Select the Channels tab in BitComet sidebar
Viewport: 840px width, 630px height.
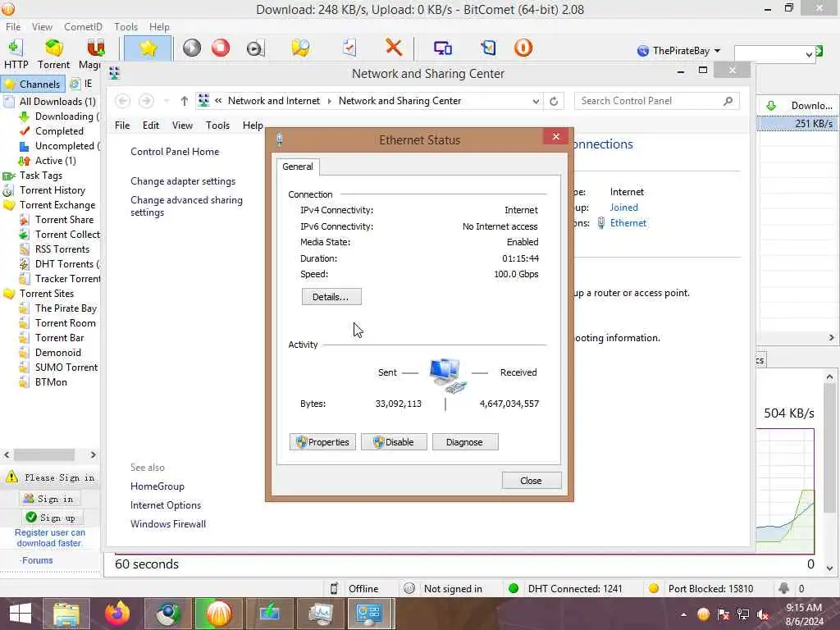(33, 84)
